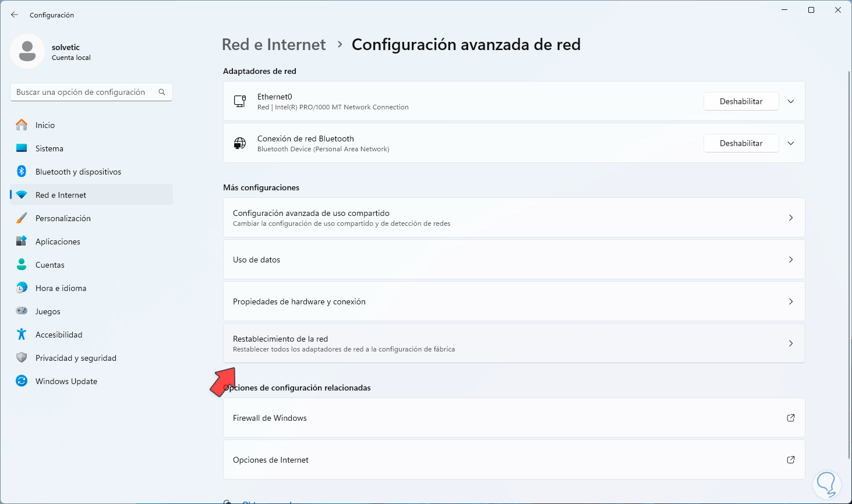Expand the Ethernet0 adapter details chevron

pyautogui.click(x=790, y=101)
